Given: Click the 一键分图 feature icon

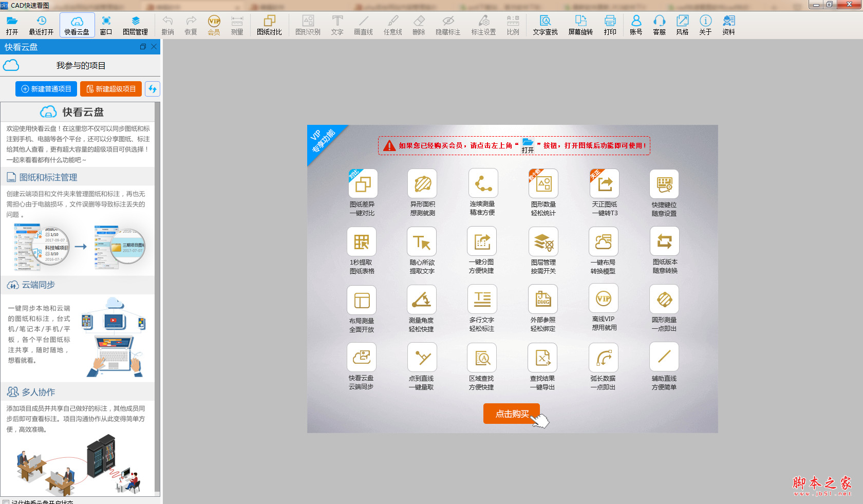Looking at the screenshot, I should [x=482, y=241].
